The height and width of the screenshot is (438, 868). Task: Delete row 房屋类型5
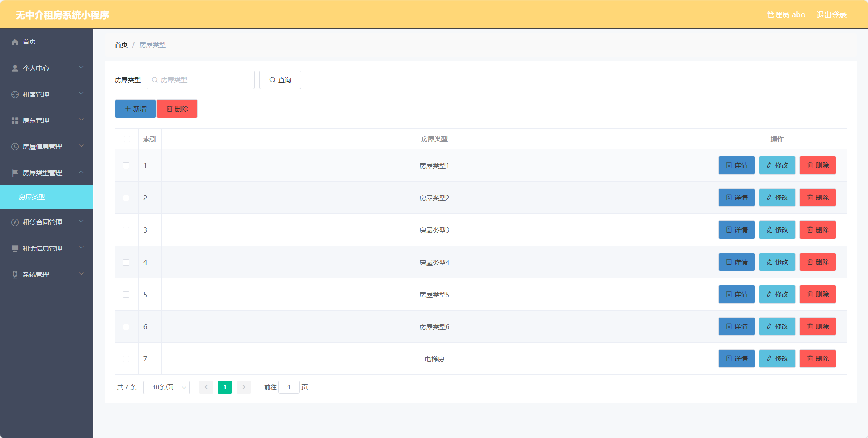(818, 294)
